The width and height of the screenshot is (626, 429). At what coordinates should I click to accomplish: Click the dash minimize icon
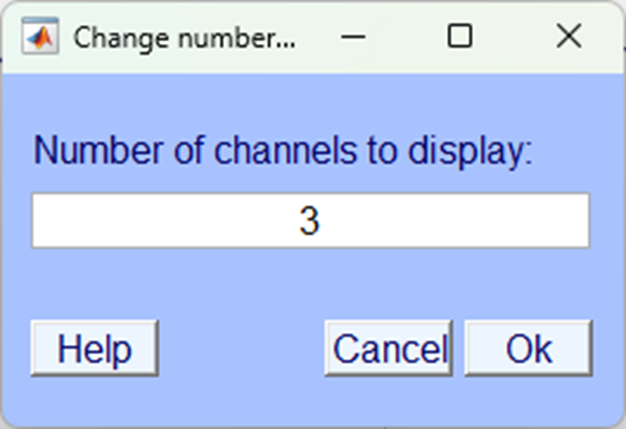351,37
